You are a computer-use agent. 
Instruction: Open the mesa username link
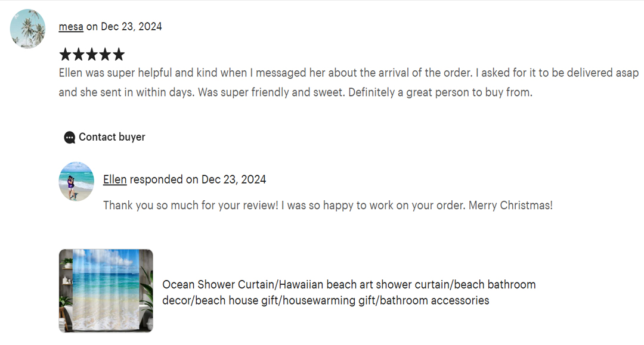click(x=71, y=27)
